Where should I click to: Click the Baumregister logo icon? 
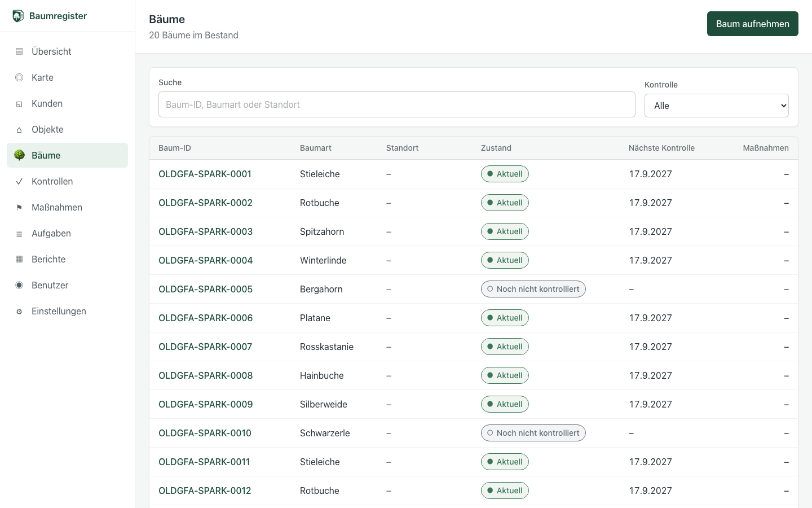18,16
